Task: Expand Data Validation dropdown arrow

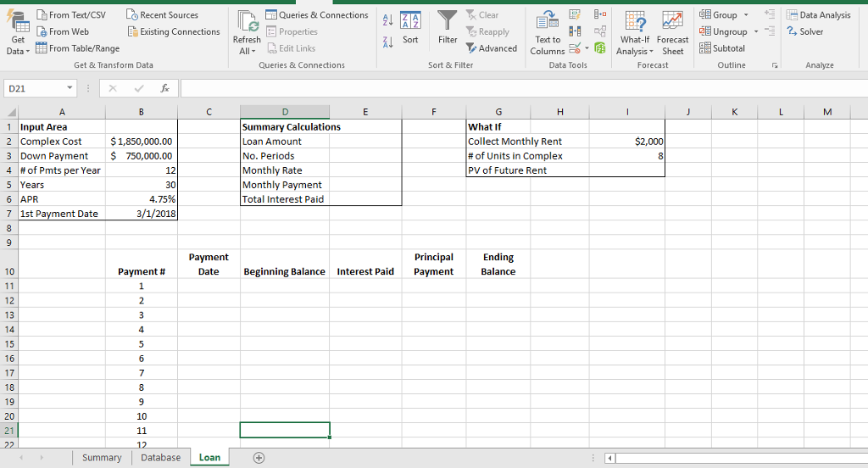Action: (x=587, y=48)
